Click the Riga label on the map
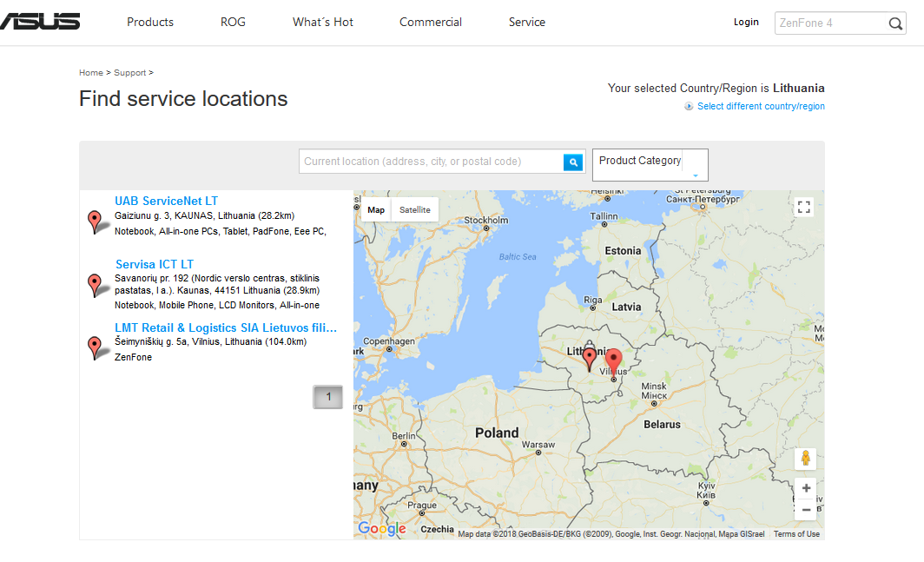 tap(593, 300)
